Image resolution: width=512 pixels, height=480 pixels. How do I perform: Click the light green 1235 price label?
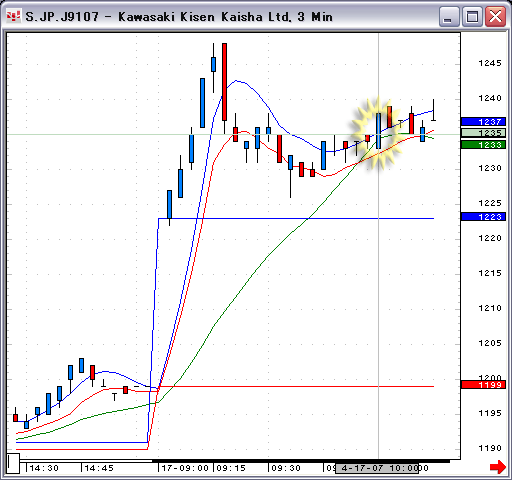(483, 133)
